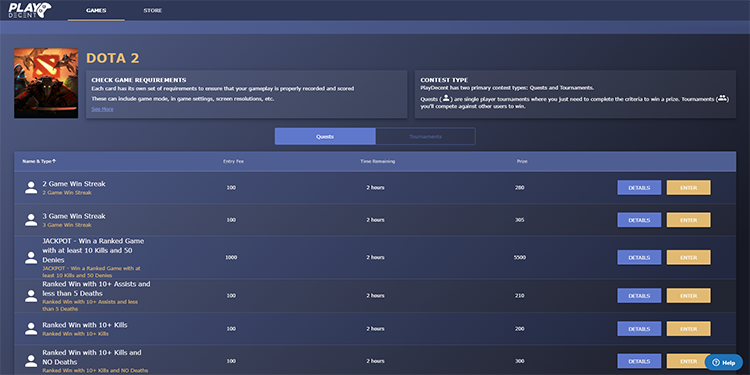Image resolution: width=750 pixels, height=375 pixels.
Task: Open the See More requirements link
Action: 102,109
